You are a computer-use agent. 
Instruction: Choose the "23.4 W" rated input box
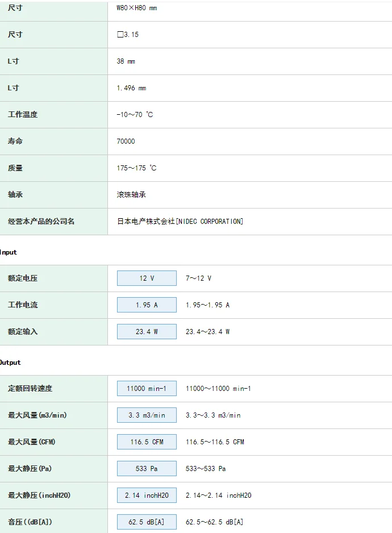[x=147, y=332]
